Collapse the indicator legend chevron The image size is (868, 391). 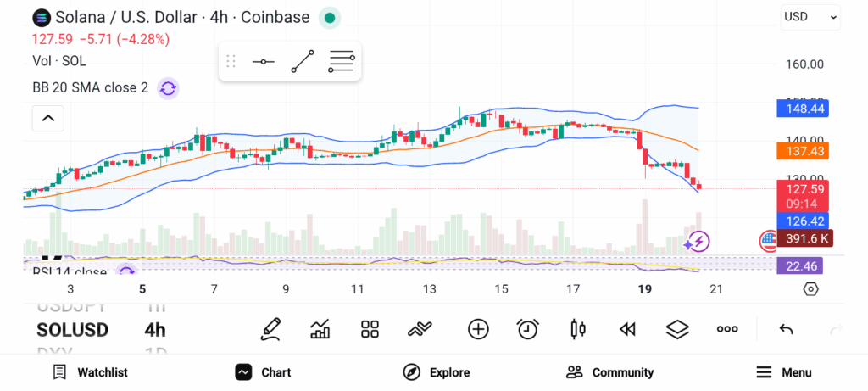click(x=47, y=118)
